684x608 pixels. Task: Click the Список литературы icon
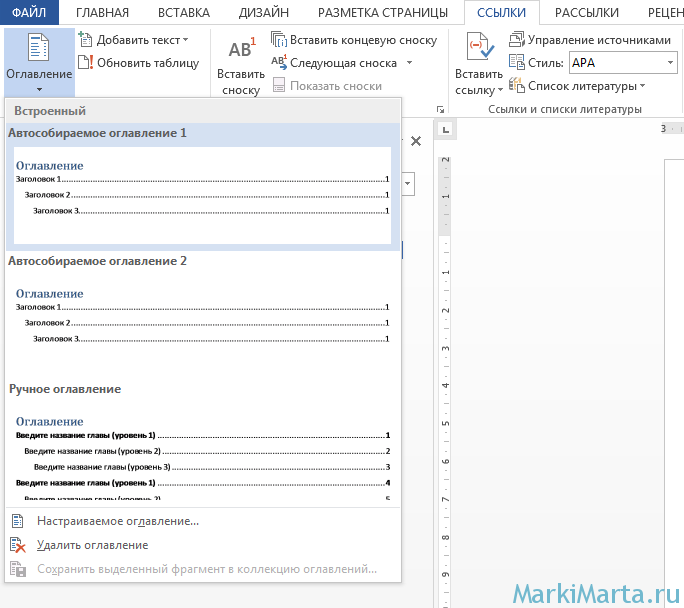point(517,85)
